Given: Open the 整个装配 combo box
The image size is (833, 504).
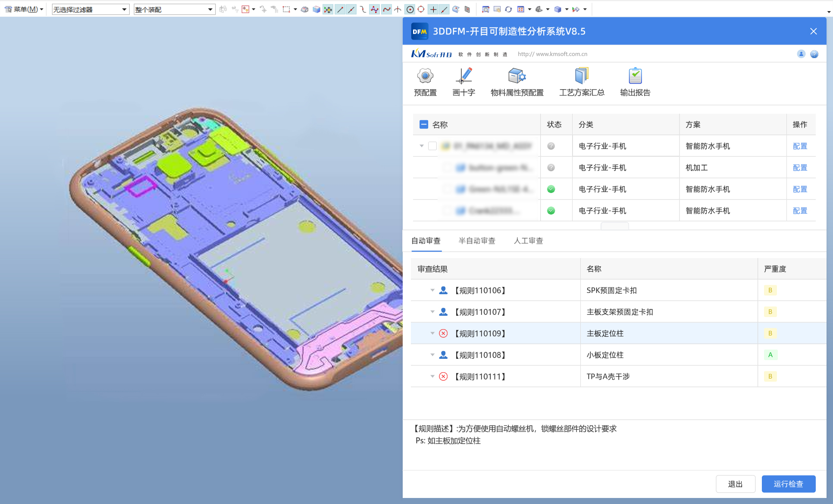Looking at the screenshot, I should 210,9.
